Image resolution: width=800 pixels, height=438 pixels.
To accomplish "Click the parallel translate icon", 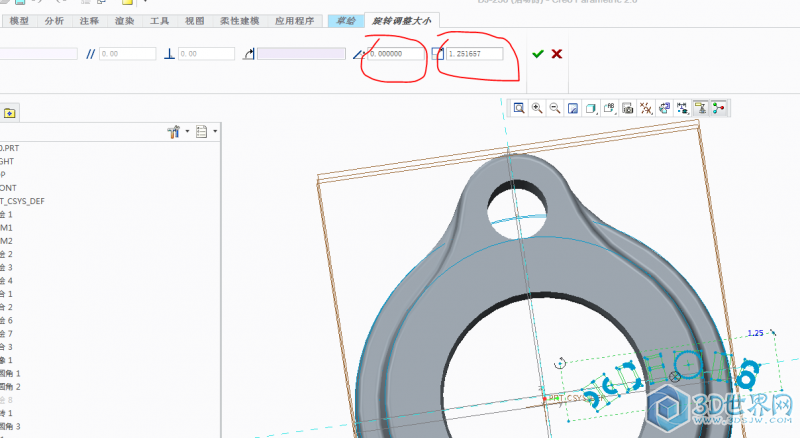I will tap(90, 54).
